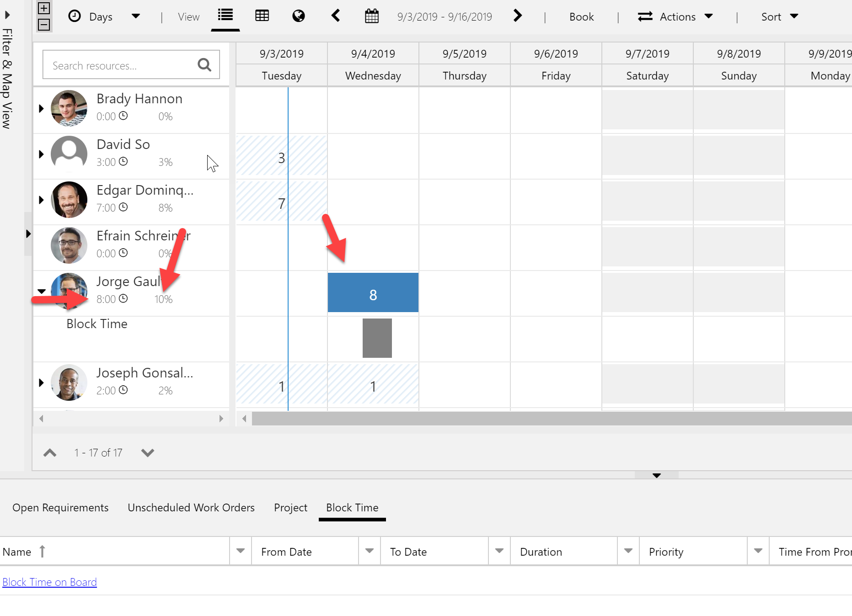Open the Priority column filter dropdown
The height and width of the screenshot is (616, 852).
[x=758, y=551]
